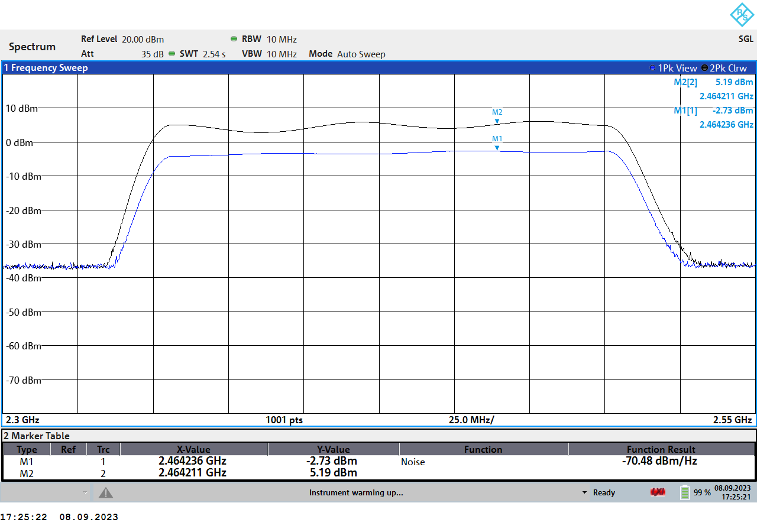Click the Function column header in marker table
The image size is (757, 532).
click(483, 449)
